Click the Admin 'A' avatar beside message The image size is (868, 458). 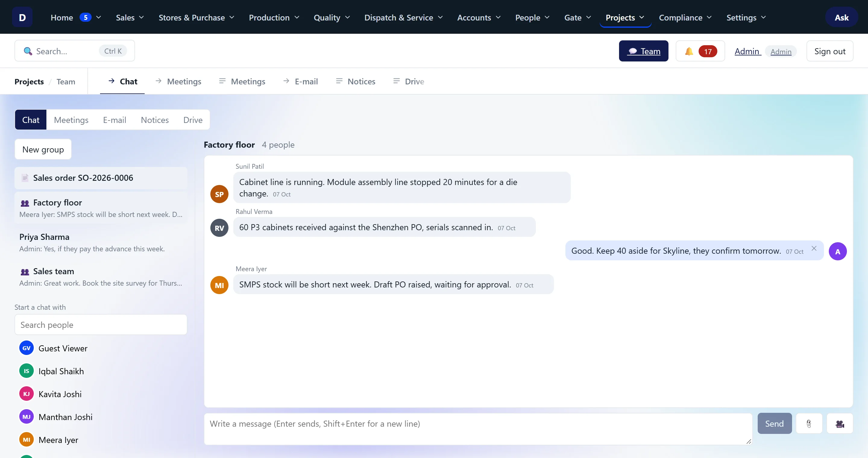(x=838, y=252)
